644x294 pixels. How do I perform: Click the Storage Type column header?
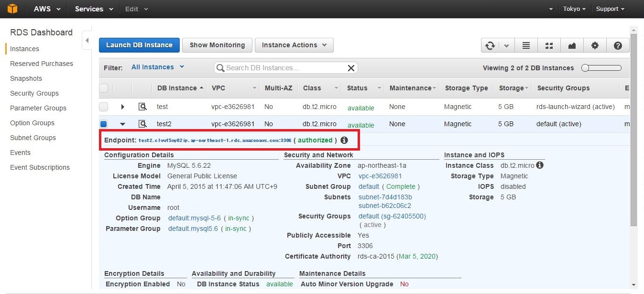[466, 88]
